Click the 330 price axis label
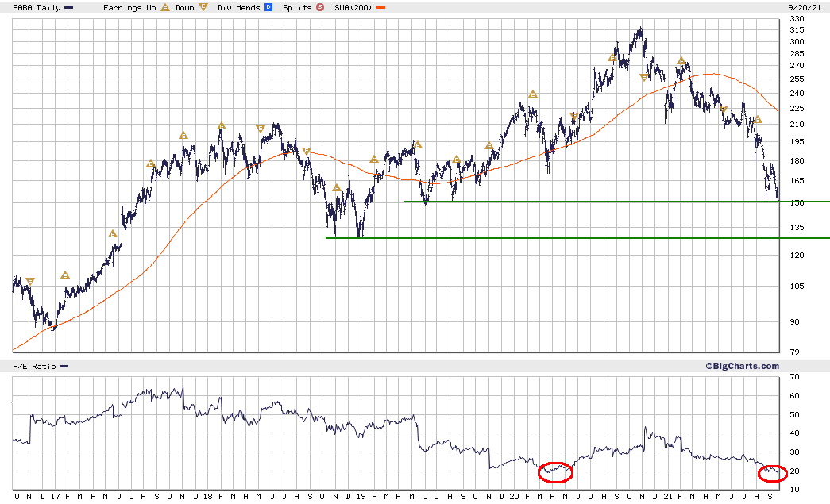 (797, 18)
